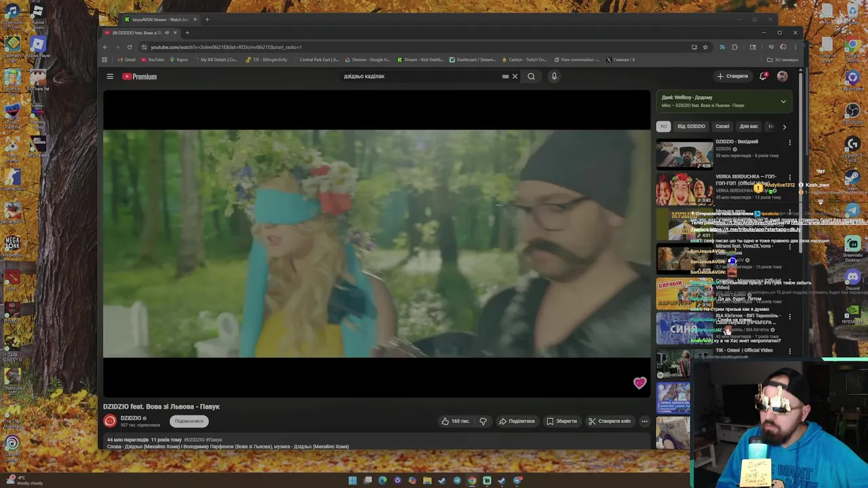Click the Створити кліп button
This screenshot has width=868, height=488.
(x=609, y=421)
